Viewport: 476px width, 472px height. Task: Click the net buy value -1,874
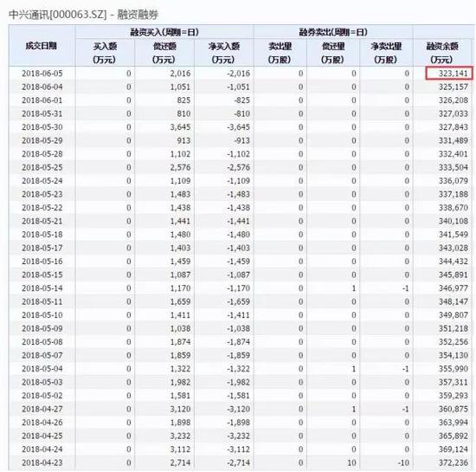pos(238,342)
